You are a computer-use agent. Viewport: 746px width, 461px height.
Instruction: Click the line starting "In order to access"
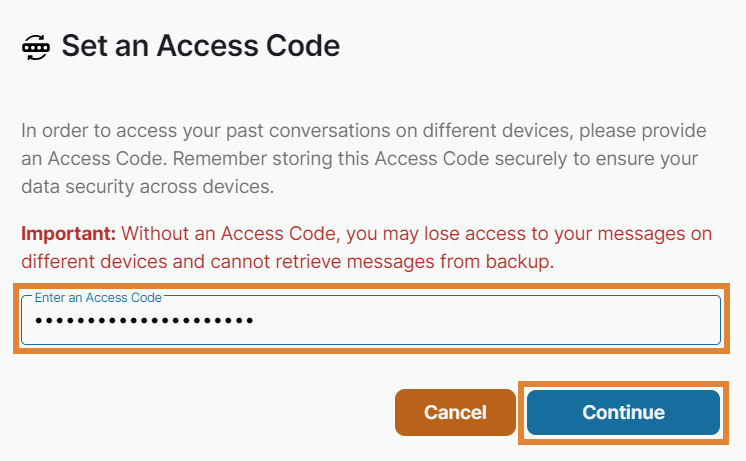click(364, 131)
